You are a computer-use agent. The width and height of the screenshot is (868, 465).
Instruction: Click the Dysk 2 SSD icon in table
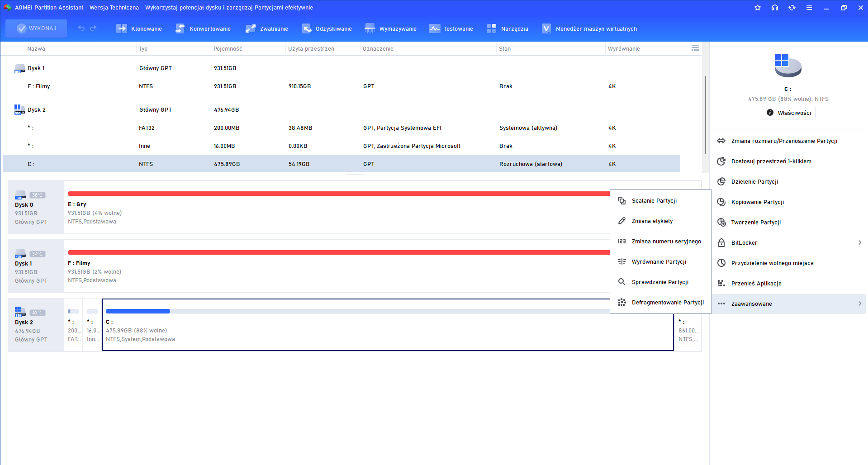19,109
